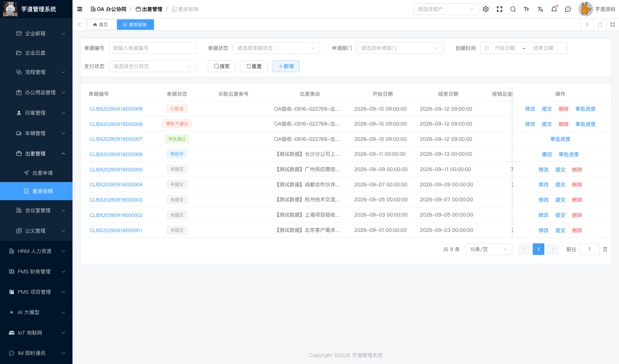
Task: Expand 办公用品管理 sidebar menu
Action: coord(36,92)
